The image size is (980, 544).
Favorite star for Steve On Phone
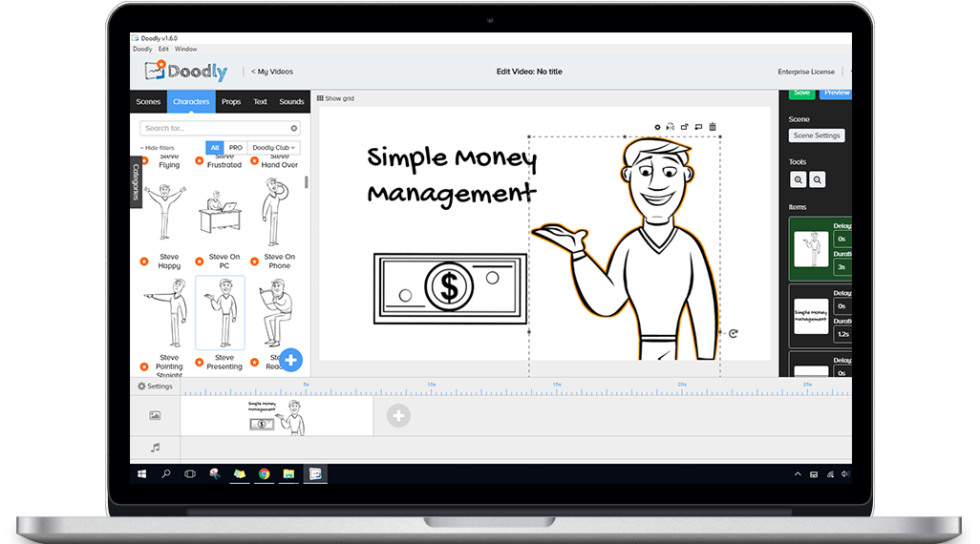point(254,262)
